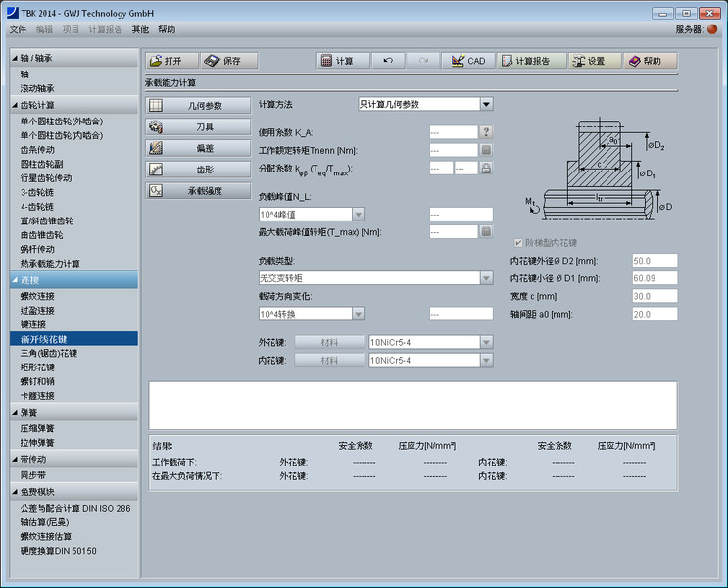Toggle the 阶梯型内花键 checkbox
Viewport: 728px width, 588px height.
pos(518,242)
